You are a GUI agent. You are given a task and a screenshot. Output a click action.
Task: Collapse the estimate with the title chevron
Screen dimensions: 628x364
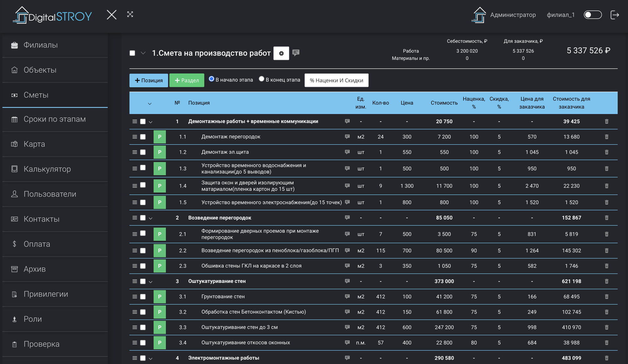pyautogui.click(x=143, y=53)
